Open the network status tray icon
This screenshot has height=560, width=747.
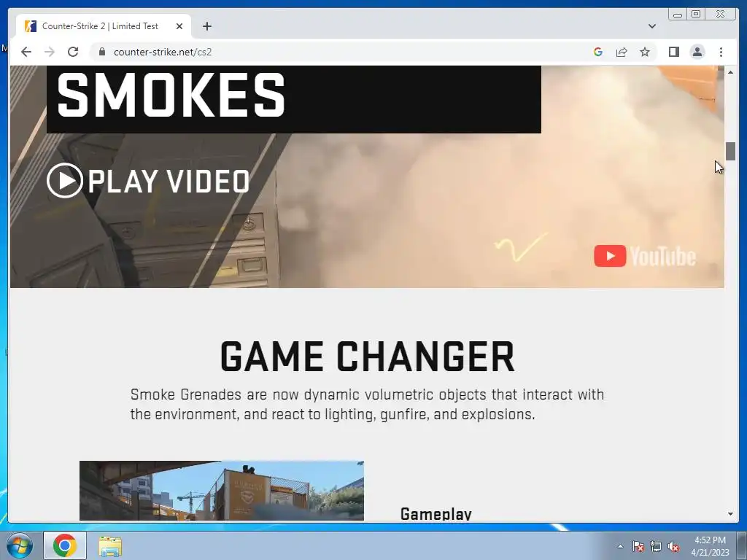pos(656,546)
